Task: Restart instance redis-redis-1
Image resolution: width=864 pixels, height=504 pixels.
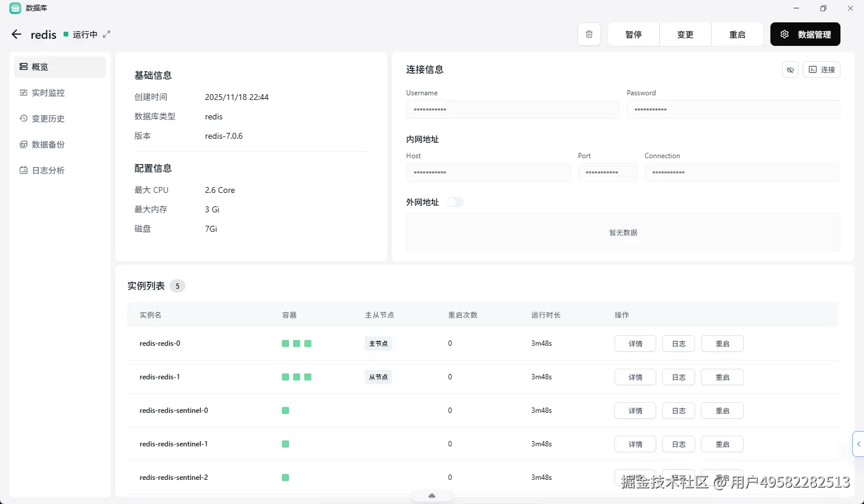Action: [722, 378]
